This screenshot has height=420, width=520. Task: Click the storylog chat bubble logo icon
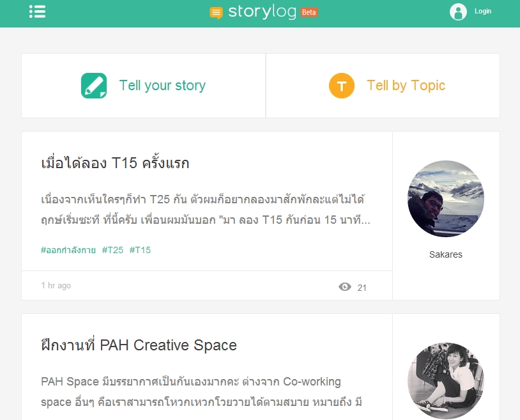pos(216,13)
